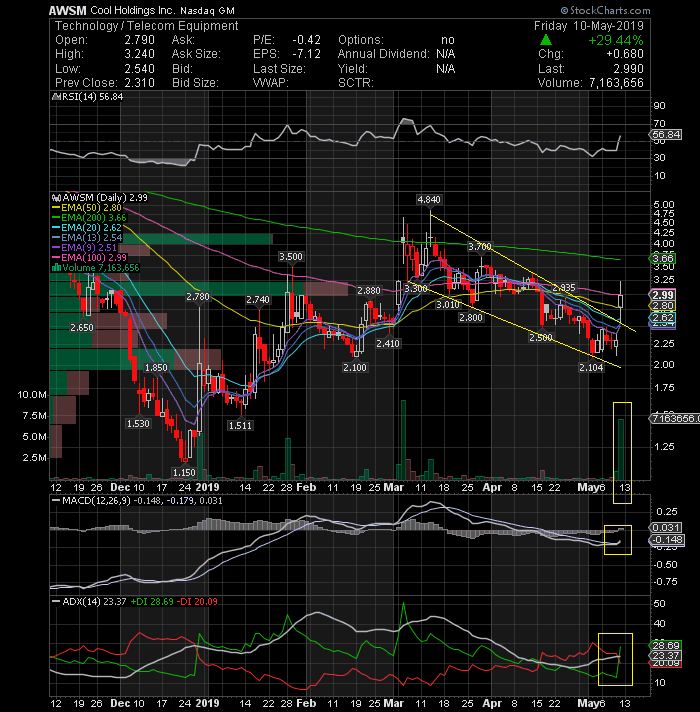The width and height of the screenshot is (700, 712).
Task: Click the 2.410 price label
Action: (388, 343)
